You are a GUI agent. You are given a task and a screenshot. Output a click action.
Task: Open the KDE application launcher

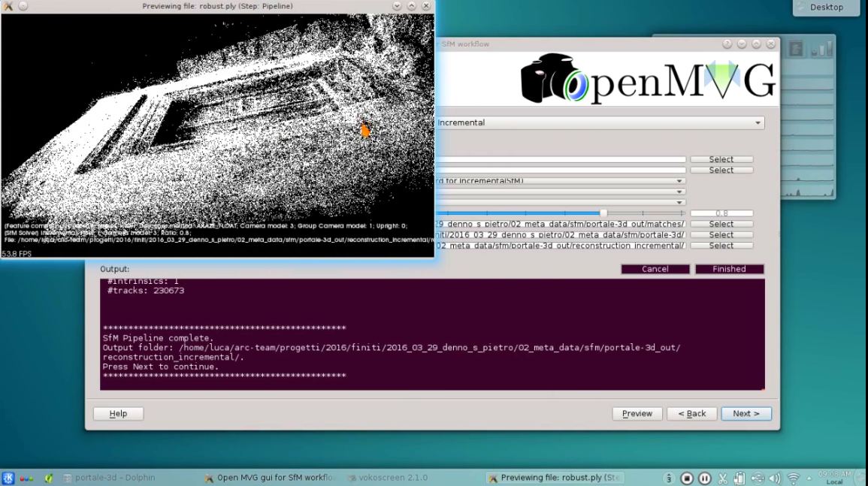point(10,478)
